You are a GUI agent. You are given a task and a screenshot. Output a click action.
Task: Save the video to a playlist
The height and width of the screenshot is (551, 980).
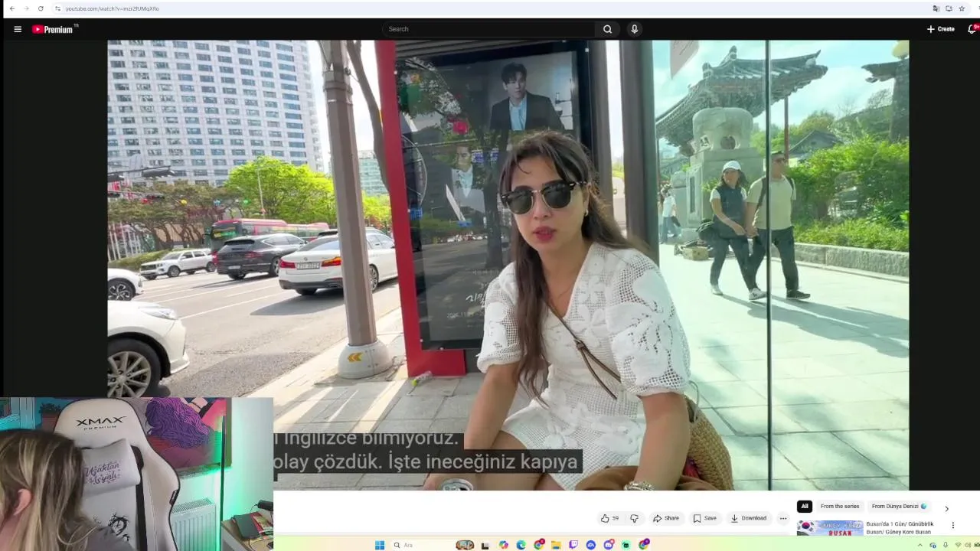tap(704, 518)
